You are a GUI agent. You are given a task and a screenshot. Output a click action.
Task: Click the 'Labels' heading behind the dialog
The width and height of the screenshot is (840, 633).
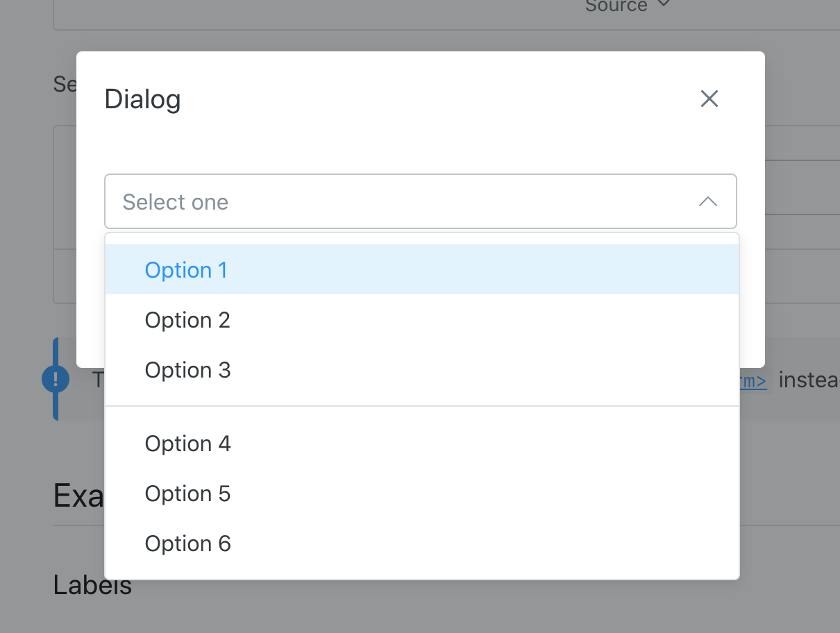click(x=92, y=586)
